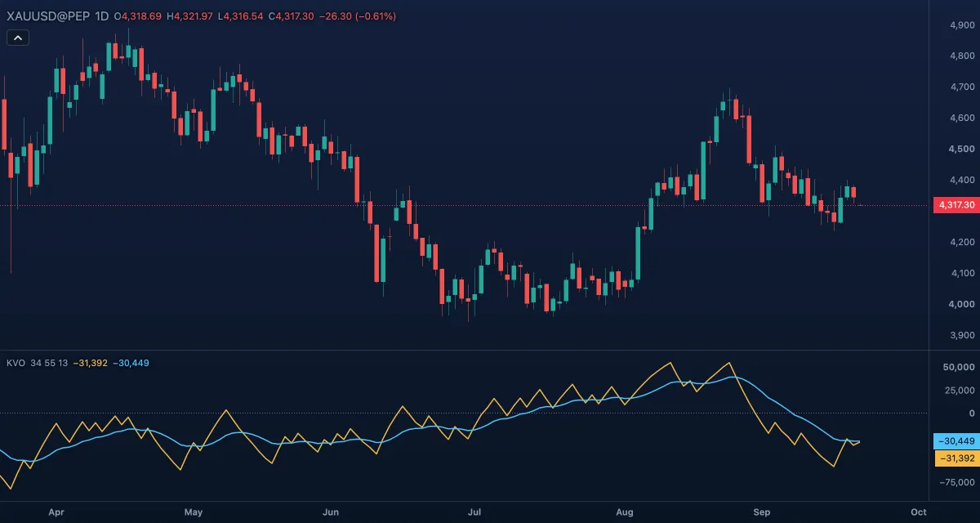Screen dimensions: 980x523
Task: Click the Jun label on time axis
Action: point(331,512)
